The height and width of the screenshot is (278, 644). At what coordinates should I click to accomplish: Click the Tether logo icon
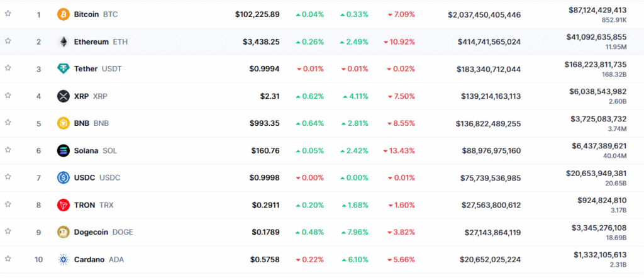[64, 69]
